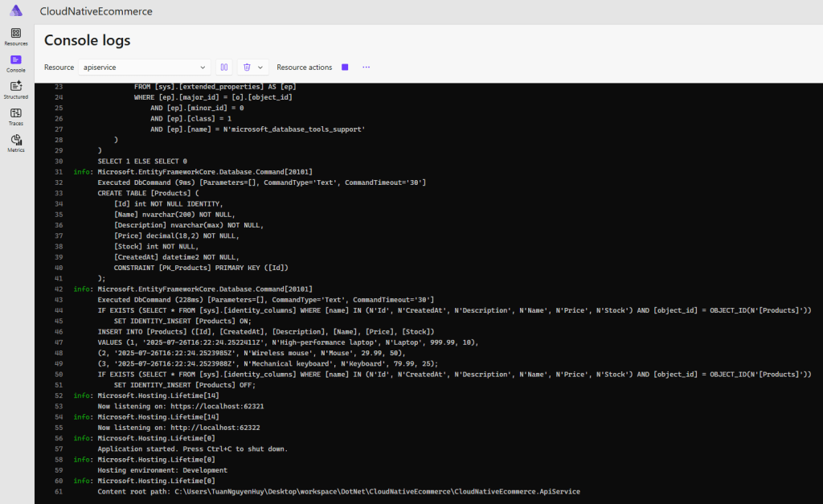
Task: Stop the apiservice resource
Action: [345, 68]
